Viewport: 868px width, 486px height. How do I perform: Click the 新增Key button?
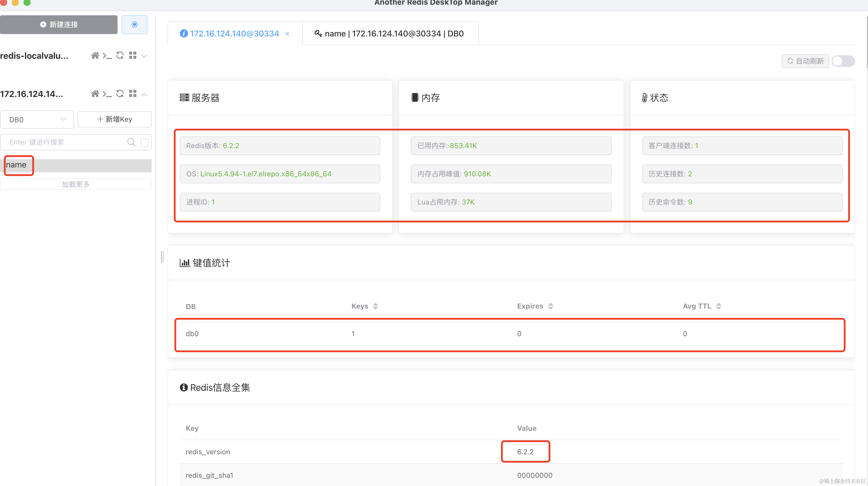point(115,119)
